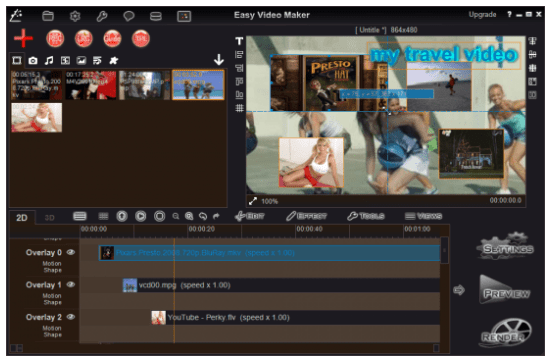Open the Settings button

click(x=505, y=247)
